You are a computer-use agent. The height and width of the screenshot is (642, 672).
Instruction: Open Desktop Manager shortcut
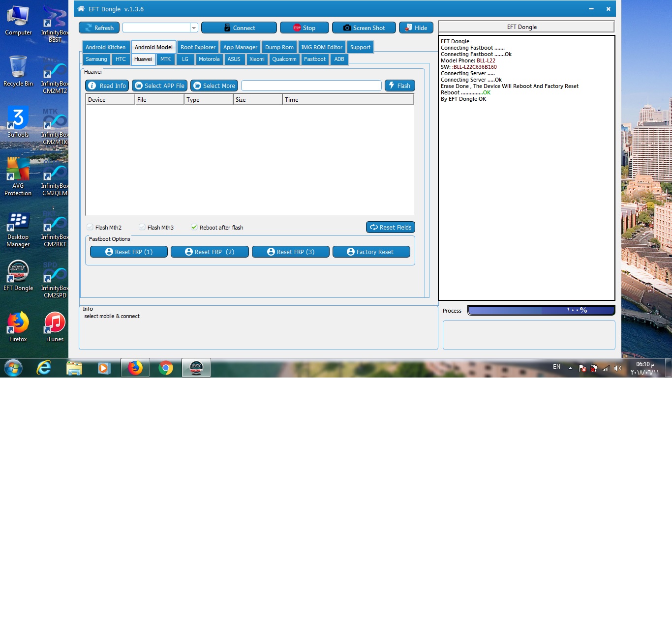click(18, 228)
